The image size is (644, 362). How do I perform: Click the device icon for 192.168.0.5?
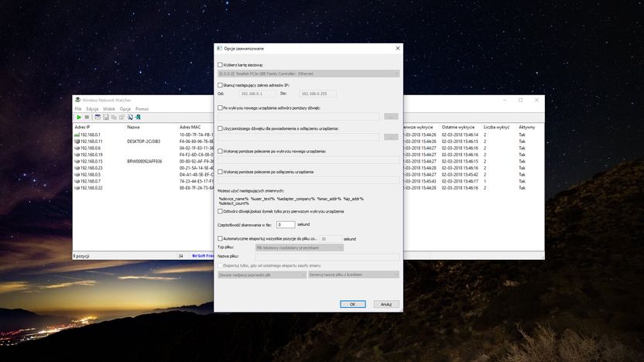(77, 175)
